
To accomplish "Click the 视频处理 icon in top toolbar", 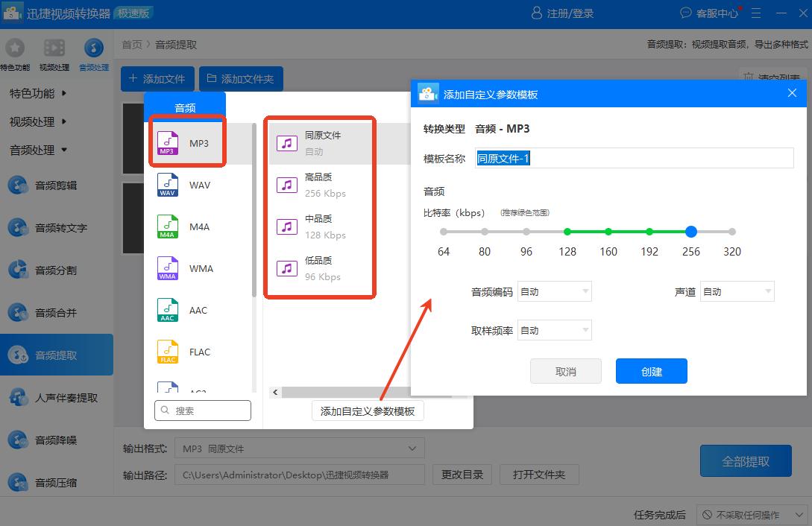I will coord(54,49).
